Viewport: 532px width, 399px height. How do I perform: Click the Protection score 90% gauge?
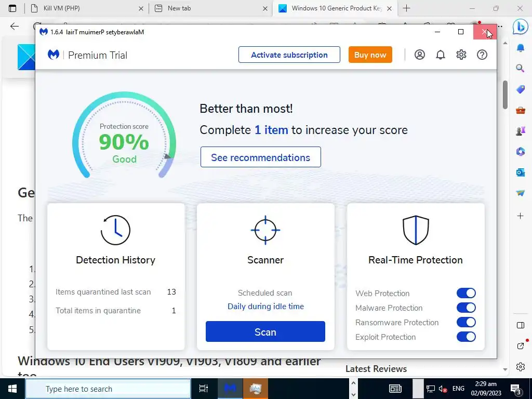(x=124, y=135)
